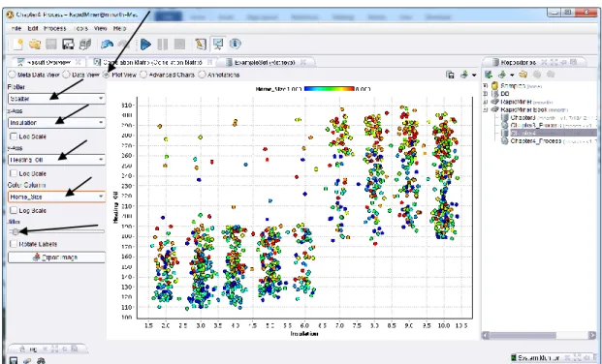Image resolution: width=602 pixels, height=364 pixels.
Task: Click the green export icon above plot
Action: (464, 75)
